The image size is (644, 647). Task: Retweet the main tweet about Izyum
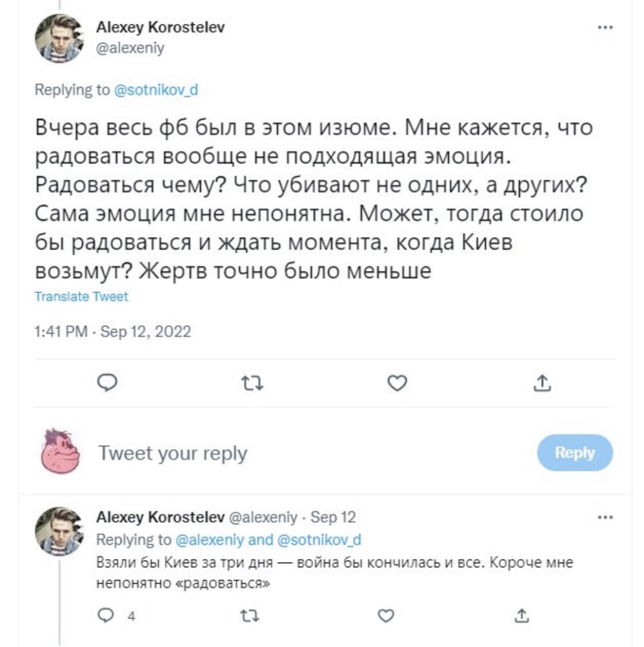coord(252,384)
